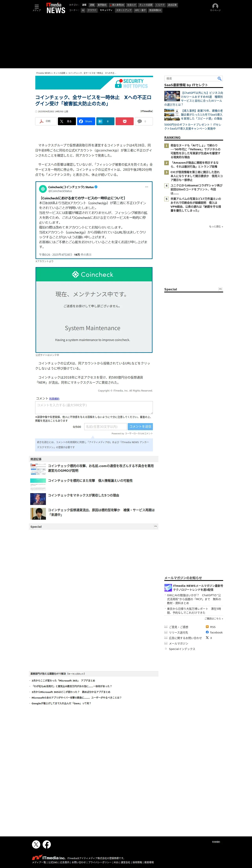This screenshot has height=868, width=252.
Task: Go to the スタートアップ corner
Action: [x=124, y=10]
